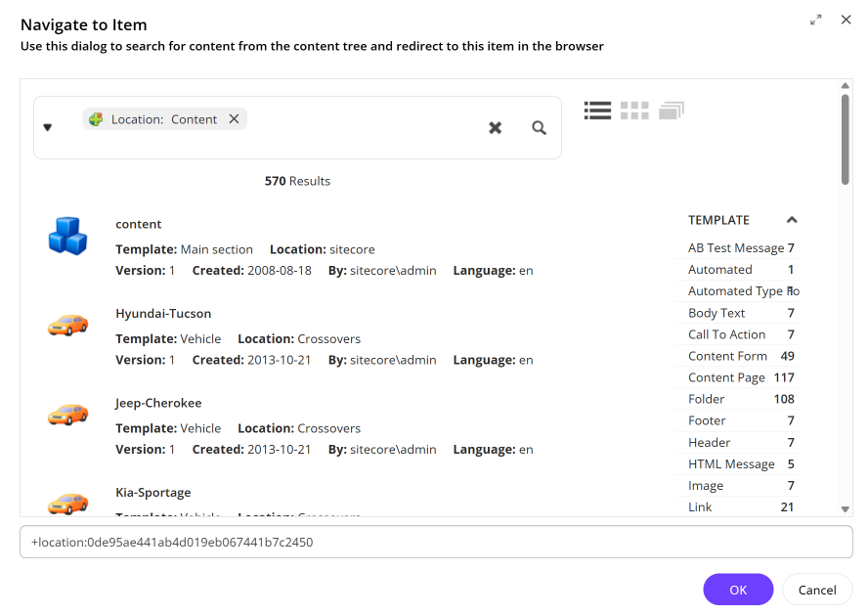Click Location: sitecore text
This screenshot has width=868, height=615.
[x=323, y=249]
